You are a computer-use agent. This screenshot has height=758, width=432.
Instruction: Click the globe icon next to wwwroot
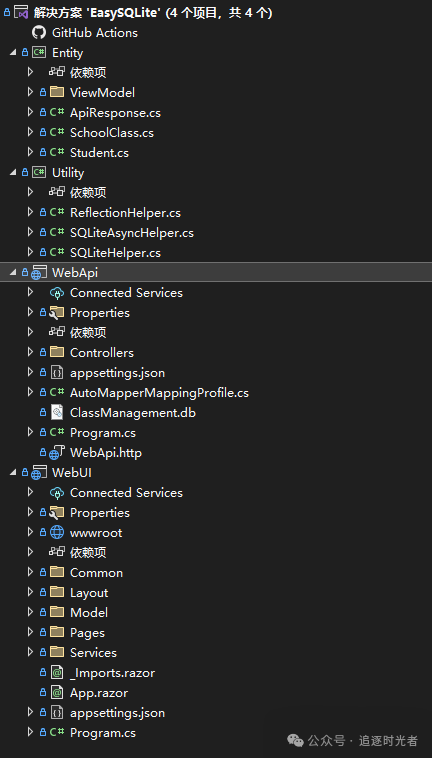57,532
